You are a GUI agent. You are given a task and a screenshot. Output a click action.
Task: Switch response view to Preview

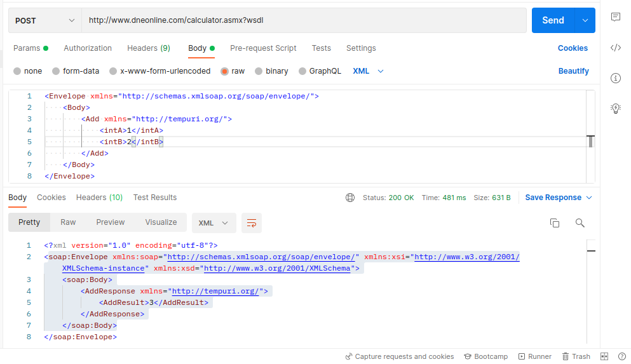click(111, 222)
